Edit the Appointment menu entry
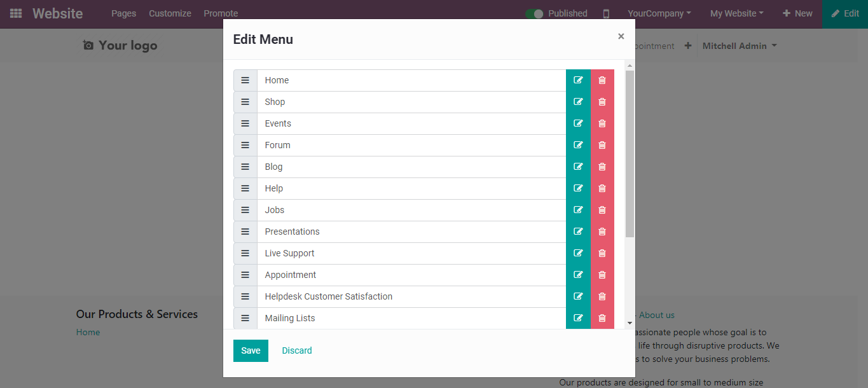The image size is (868, 388). click(578, 275)
